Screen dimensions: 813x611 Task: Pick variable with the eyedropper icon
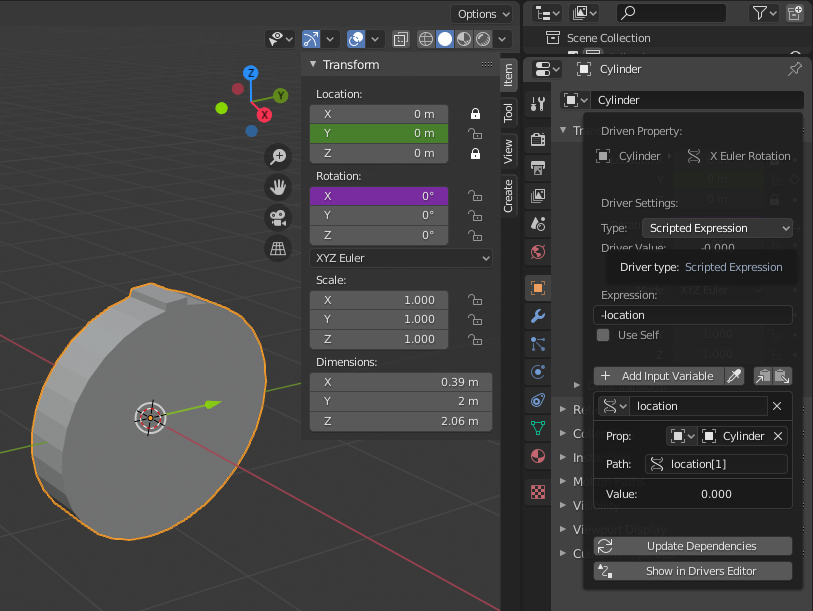tap(734, 376)
